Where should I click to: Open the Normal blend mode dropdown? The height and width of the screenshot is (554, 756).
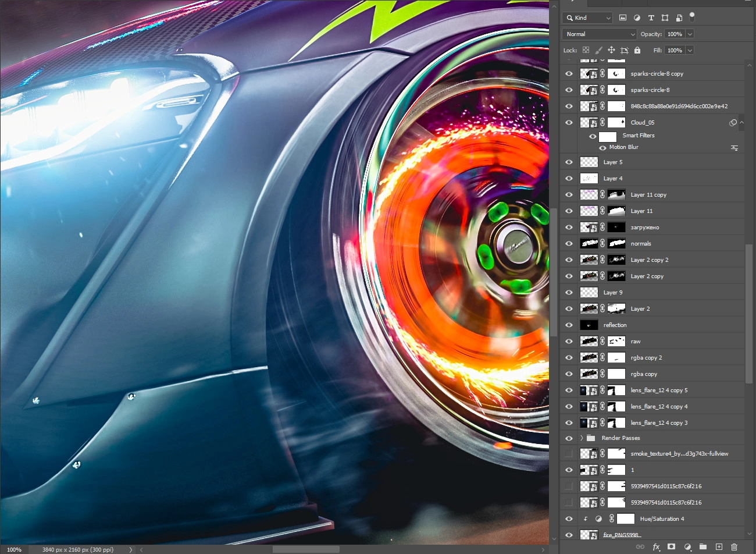pos(600,34)
